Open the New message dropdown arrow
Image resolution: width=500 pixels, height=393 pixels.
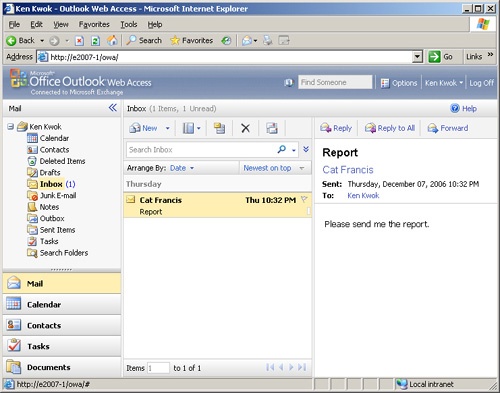[168, 128]
